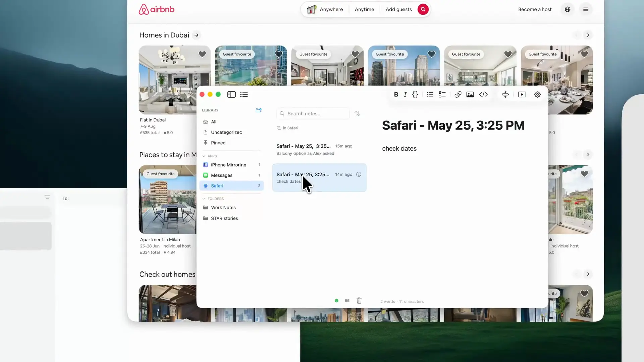Insert bulleted list in note
This screenshot has height=362, width=644.
point(430,95)
